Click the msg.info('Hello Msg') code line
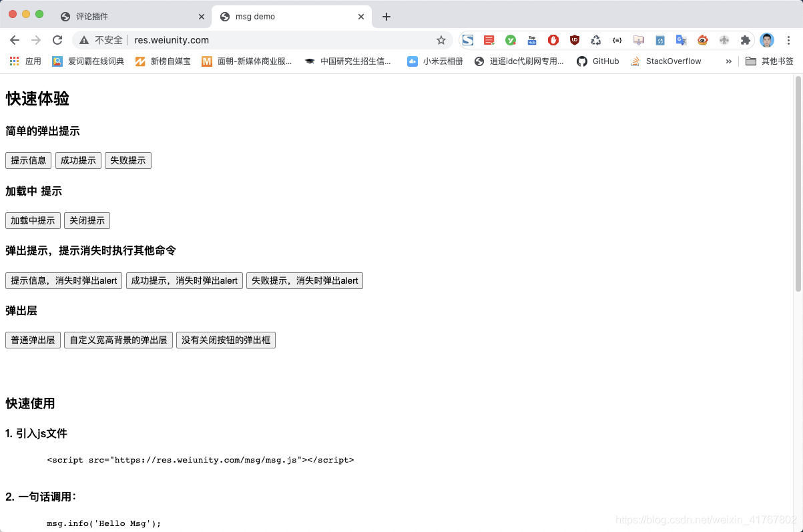803x532 pixels. point(104,523)
